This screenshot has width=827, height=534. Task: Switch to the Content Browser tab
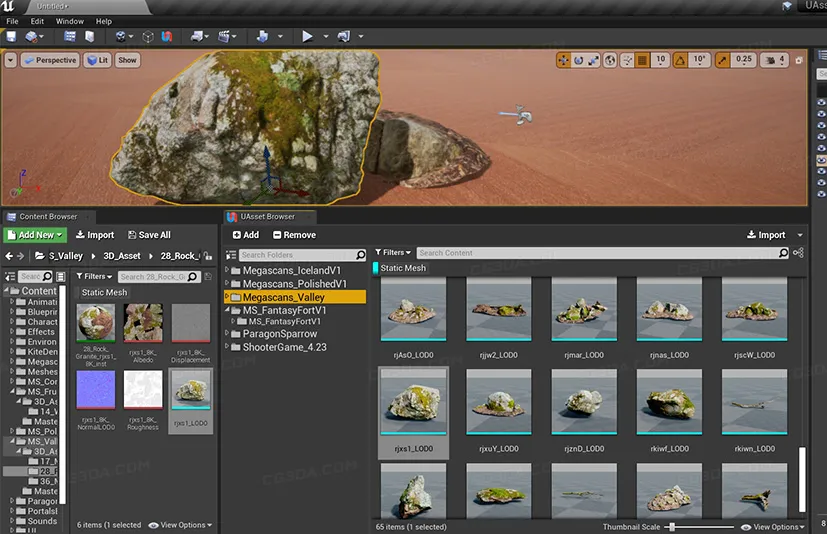click(48, 216)
